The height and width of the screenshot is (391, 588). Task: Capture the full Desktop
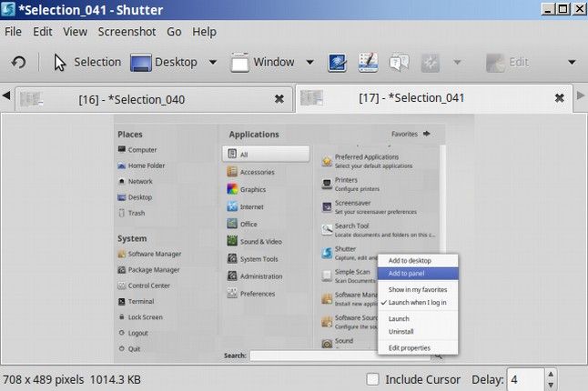click(164, 62)
